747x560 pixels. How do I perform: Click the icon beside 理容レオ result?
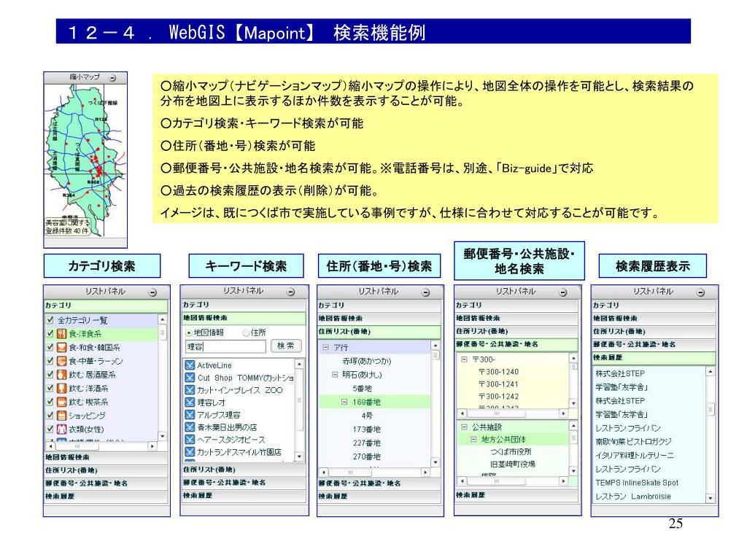190,402
